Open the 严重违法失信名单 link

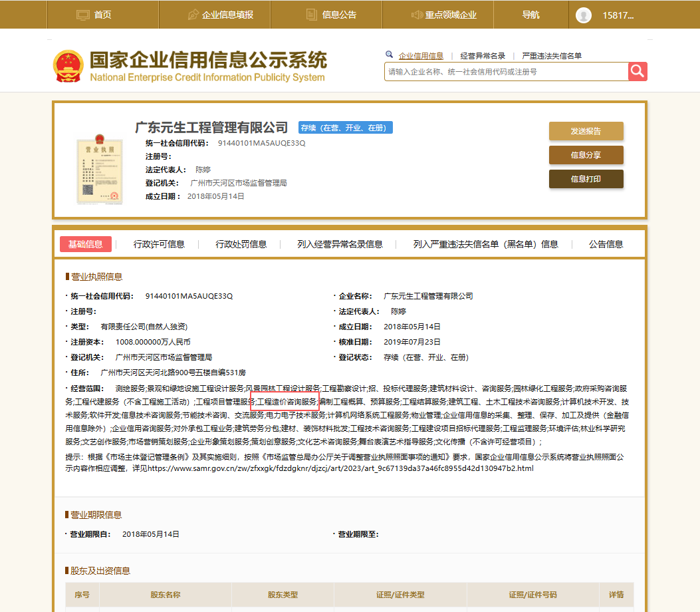552,55
